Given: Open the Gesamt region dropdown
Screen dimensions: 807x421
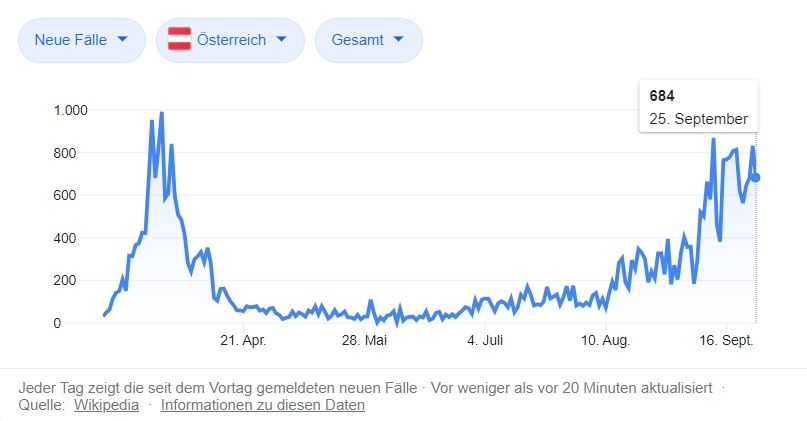Looking at the screenshot, I should click(x=369, y=40).
